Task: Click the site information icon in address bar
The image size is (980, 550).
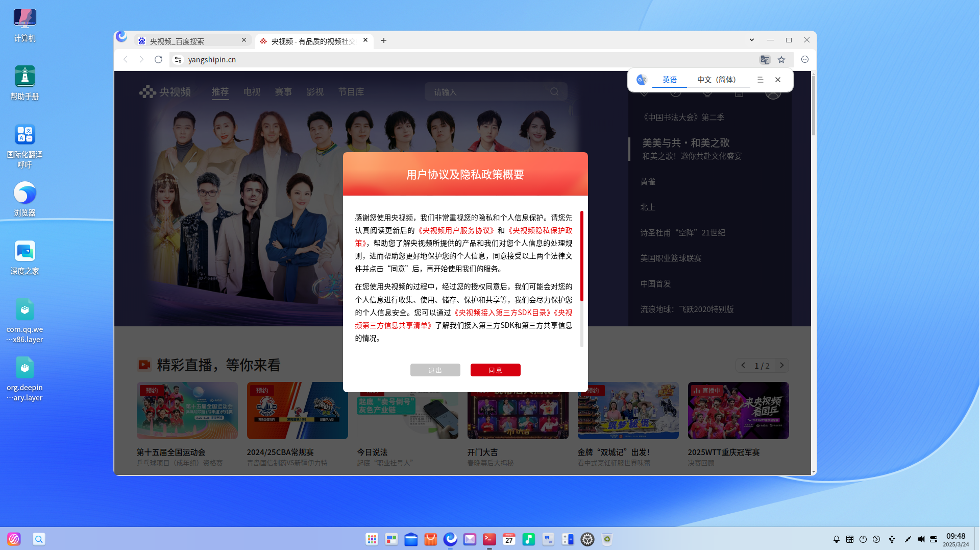Action: click(x=178, y=60)
